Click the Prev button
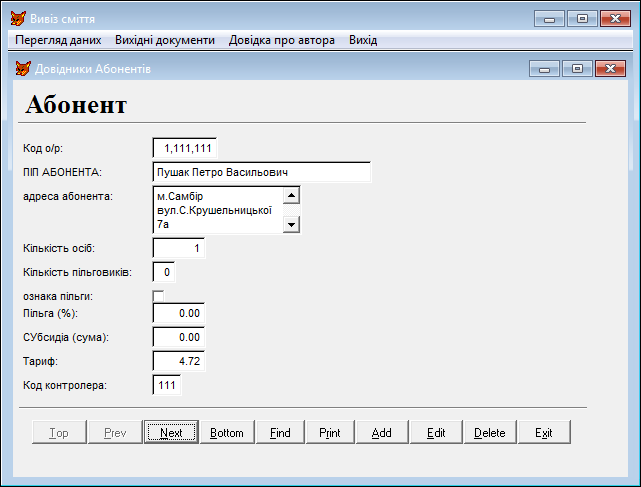 (115, 432)
